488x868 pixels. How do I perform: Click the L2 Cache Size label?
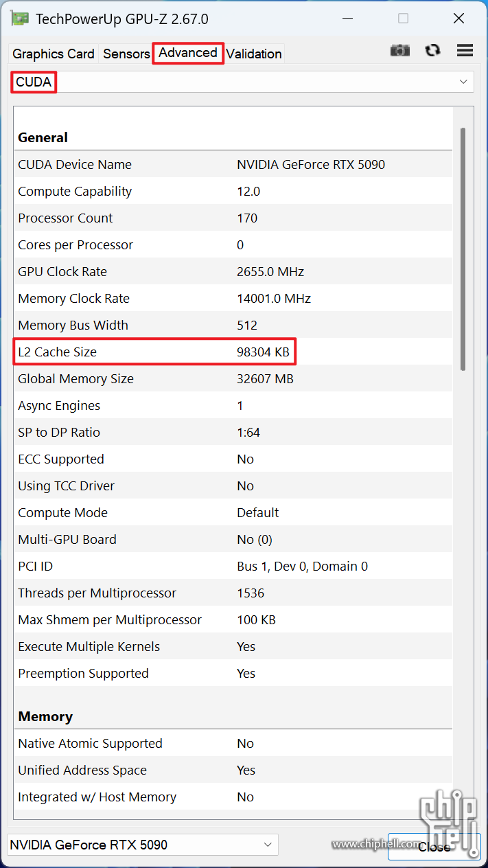coord(57,352)
